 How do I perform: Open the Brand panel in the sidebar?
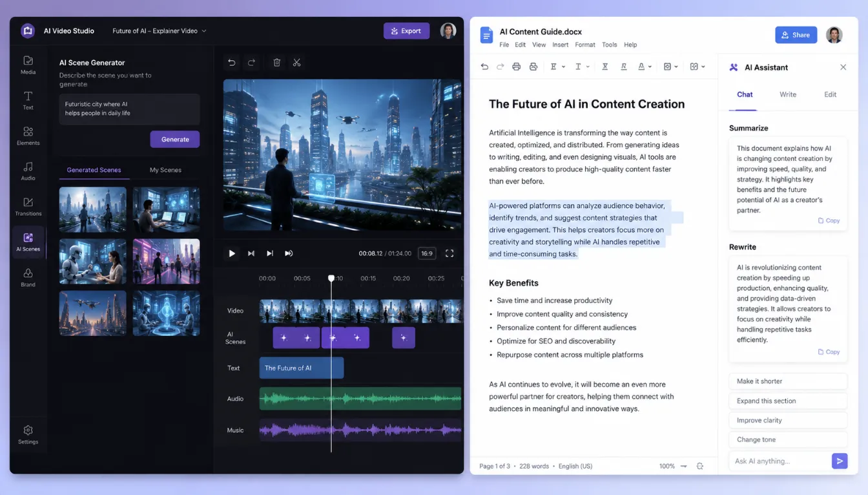(x=28, y=278)
